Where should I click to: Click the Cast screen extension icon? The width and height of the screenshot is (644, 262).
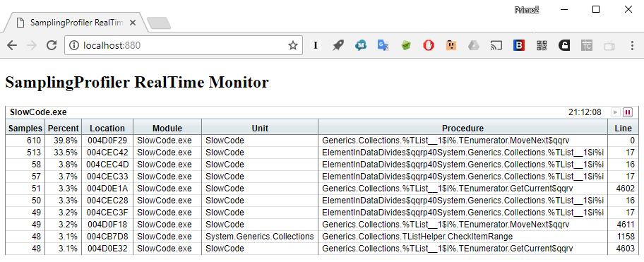pyautogui.click(x=496, y=45)
